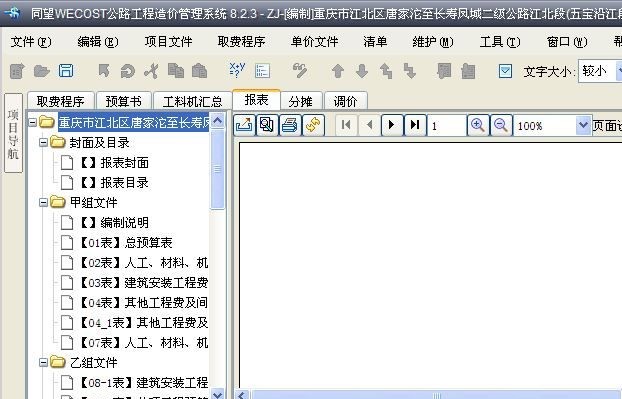The image size is (622, 399).
Task: Select the 编制说明 tree item
Action: [115, 223]
